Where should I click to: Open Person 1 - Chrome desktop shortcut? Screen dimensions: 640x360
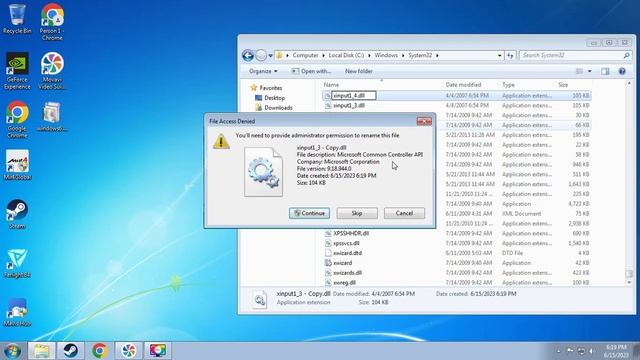pos(52,22)
